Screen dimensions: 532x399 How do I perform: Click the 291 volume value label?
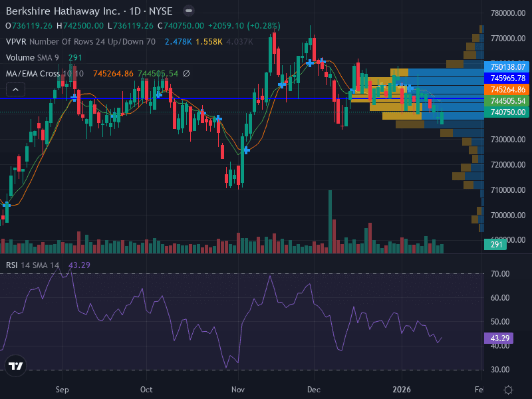(495, 244)
